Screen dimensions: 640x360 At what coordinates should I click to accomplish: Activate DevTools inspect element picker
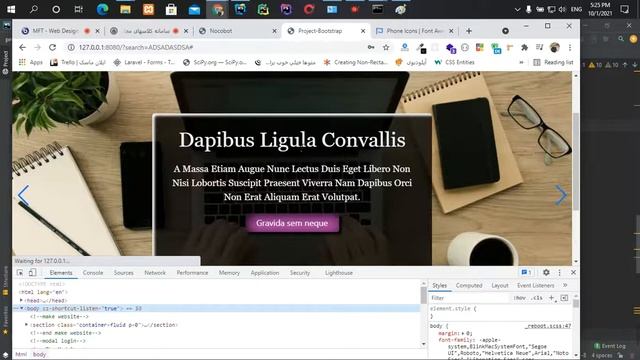[20, 273]
